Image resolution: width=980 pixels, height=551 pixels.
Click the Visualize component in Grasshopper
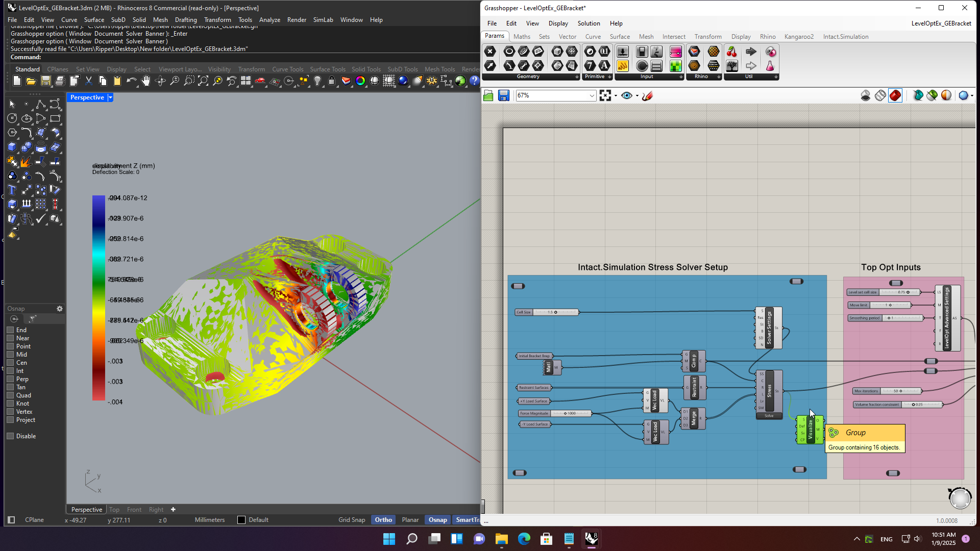[x=810, y=430]
